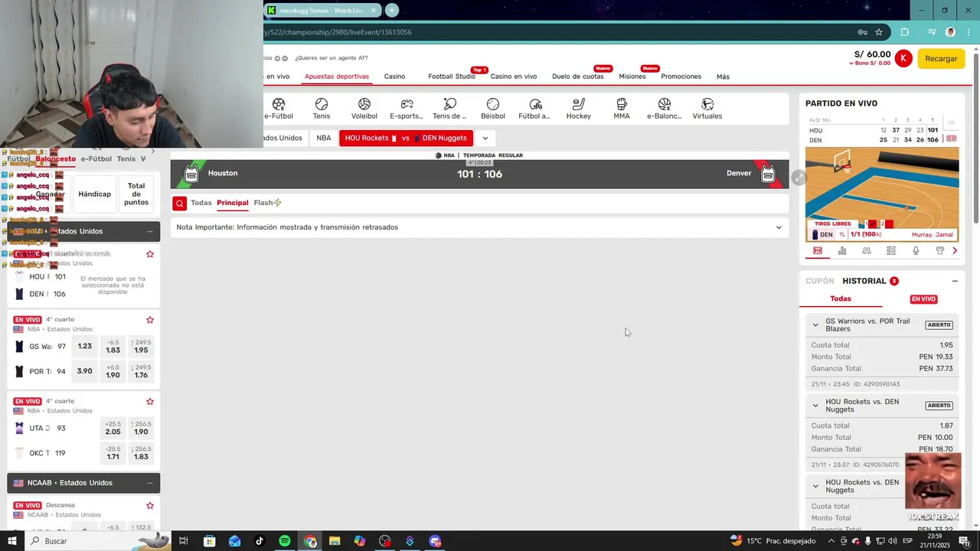Open TikTok from the taskbar
This screenshot has height=551, width=980.
260,541
